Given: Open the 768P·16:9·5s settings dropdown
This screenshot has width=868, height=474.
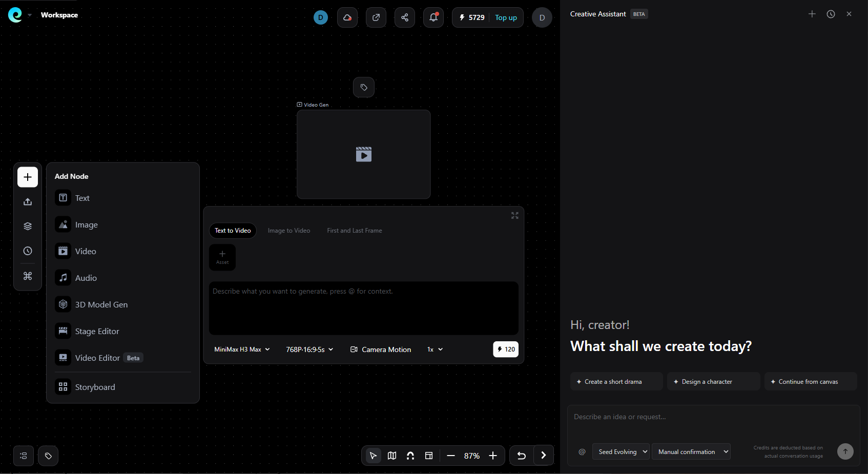Looking at the screenshot, I should 309,349.
